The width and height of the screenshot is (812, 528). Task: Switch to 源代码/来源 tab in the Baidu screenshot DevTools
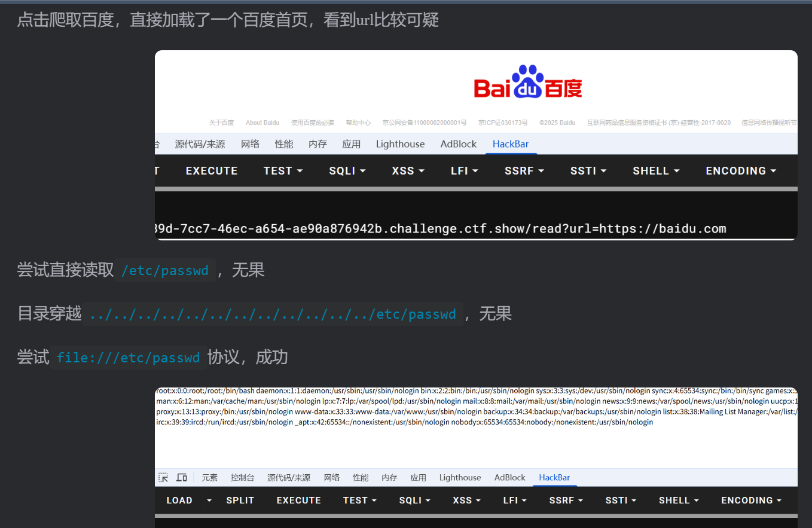200,144
